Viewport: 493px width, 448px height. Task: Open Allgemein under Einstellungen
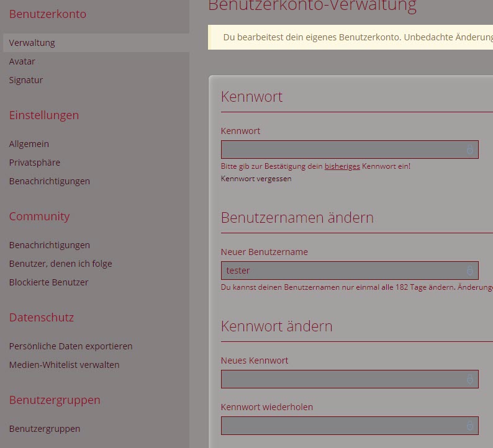[x=29, y=144]
